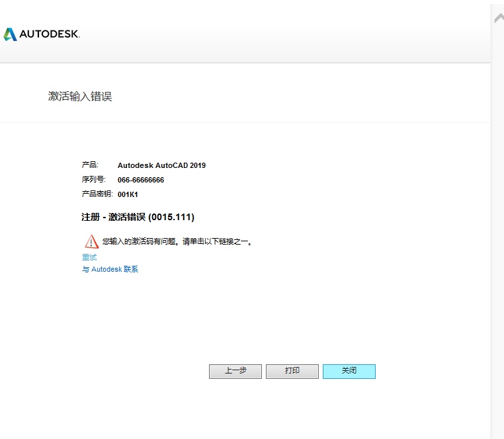Select product key value 001K1

[x=128, y=194]
